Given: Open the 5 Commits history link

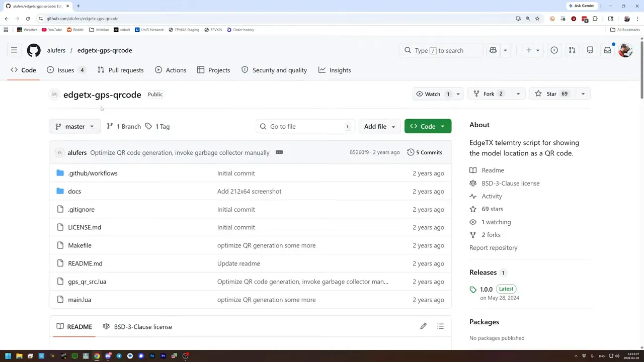Looking at the screenshot, I should coord(425,152).
